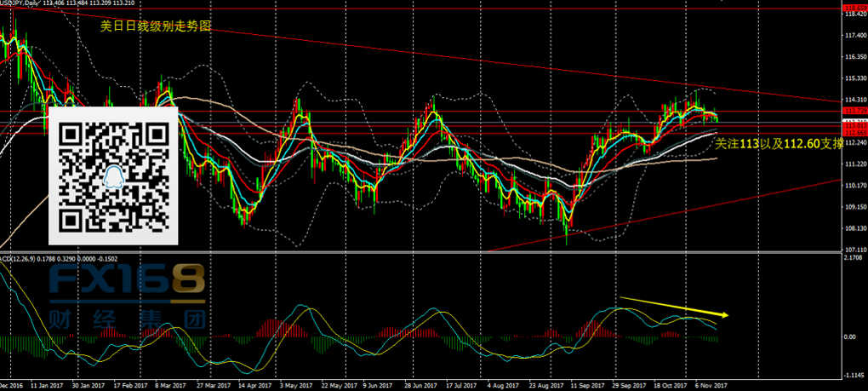Click the 财经集团 text under the FX168 logo
Screen dimensions: 868x391
click(x=128, y=323)
